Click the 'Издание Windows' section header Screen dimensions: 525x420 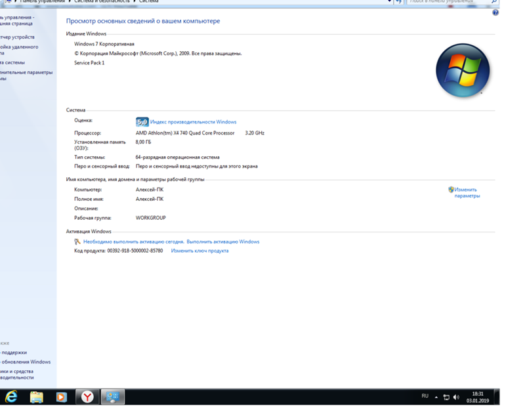(86, 34)
